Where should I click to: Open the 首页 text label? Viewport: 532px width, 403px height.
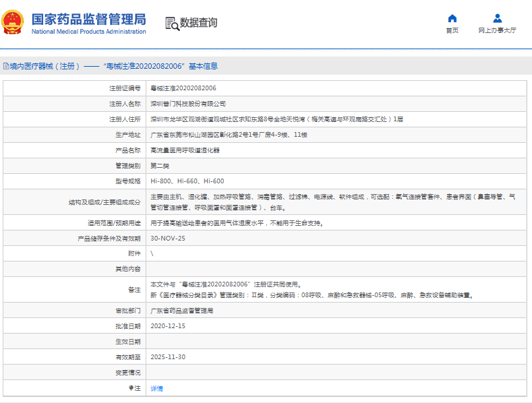click(452, 31)
